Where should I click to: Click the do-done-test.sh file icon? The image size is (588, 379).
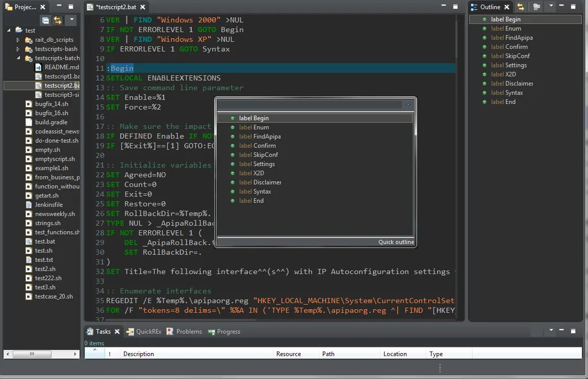29,141
